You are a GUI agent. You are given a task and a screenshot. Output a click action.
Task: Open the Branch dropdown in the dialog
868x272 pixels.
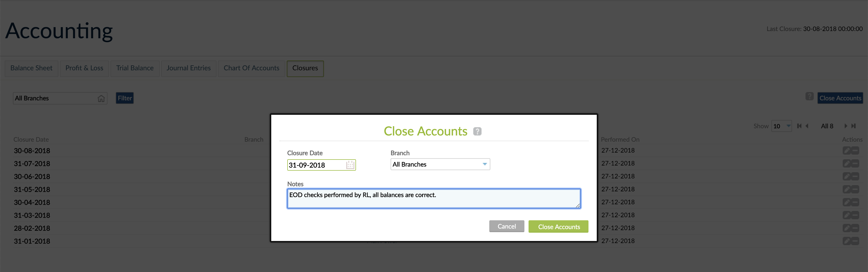coord(485,164)
